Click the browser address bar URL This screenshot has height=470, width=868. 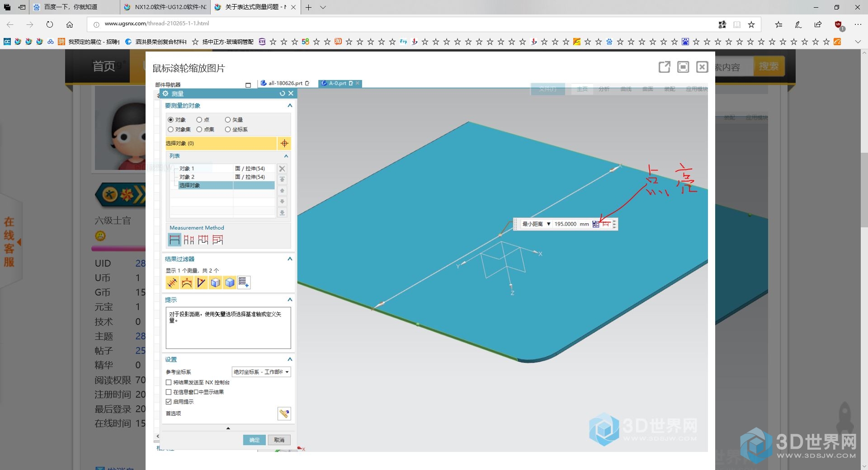point(156,23)
